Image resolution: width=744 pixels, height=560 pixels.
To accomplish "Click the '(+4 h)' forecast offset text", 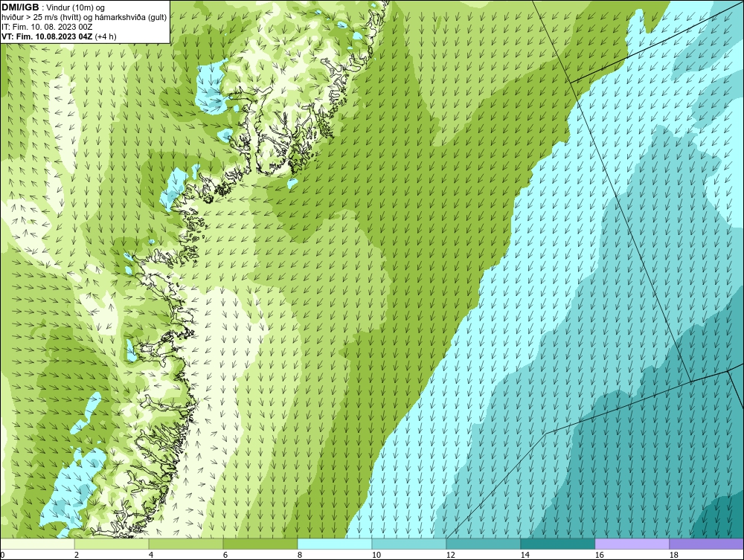I will [106, 36].
